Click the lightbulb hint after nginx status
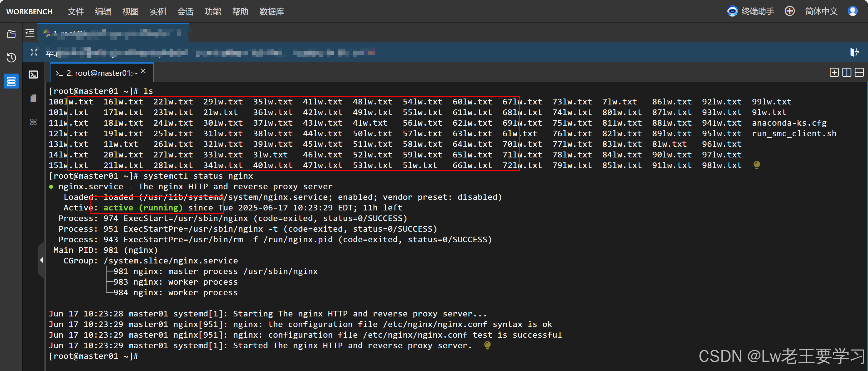Viewport: 868px width, 371px height. 487,345
